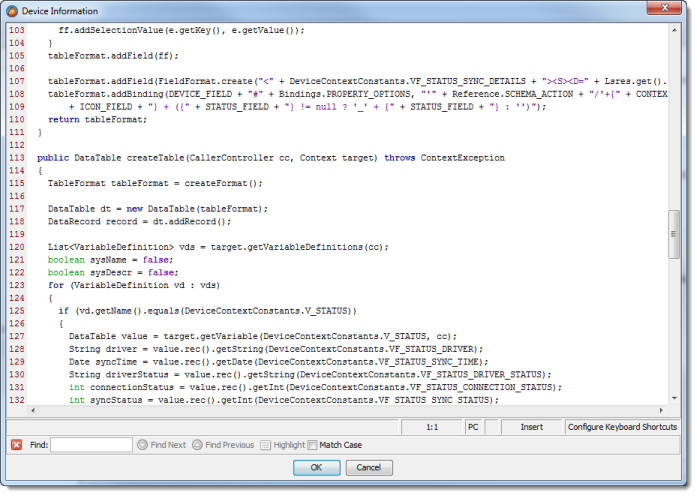Click the Find Next arrow icon

(x=143, y=445)
